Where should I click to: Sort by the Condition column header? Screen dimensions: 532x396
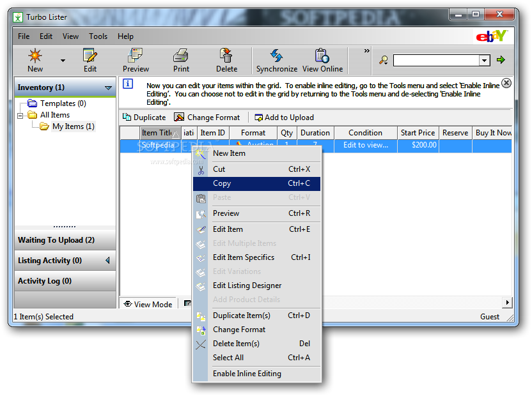365,133
